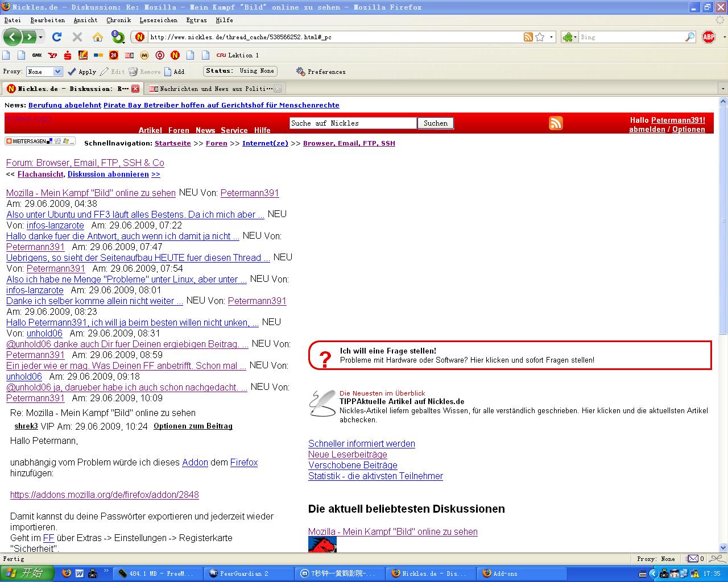Click the URL address field
Image resolution: width=728 pixels, height=582 pixels.
click(336, 38)
